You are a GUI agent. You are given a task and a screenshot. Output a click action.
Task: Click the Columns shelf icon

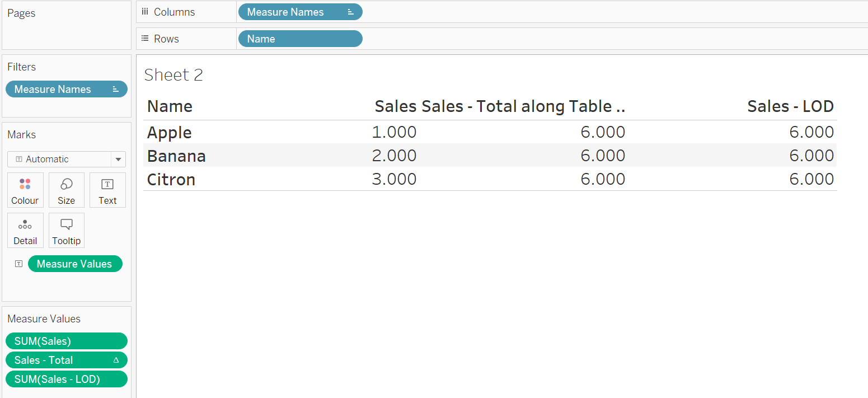point(145,11)
